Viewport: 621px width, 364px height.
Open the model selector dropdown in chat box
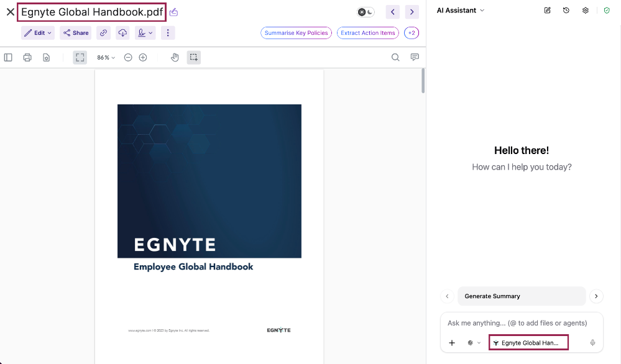point(474,343)
